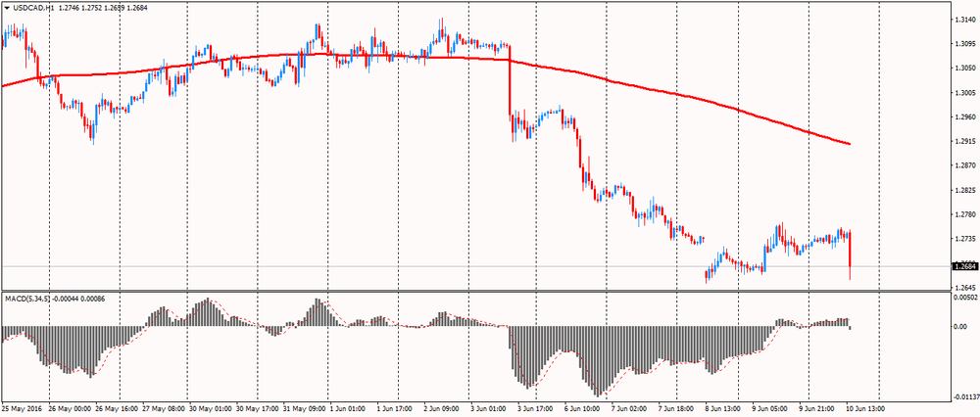Click the 6 Jun 10:00 time label
Screen dimensions: 980x417
(584, 409)
